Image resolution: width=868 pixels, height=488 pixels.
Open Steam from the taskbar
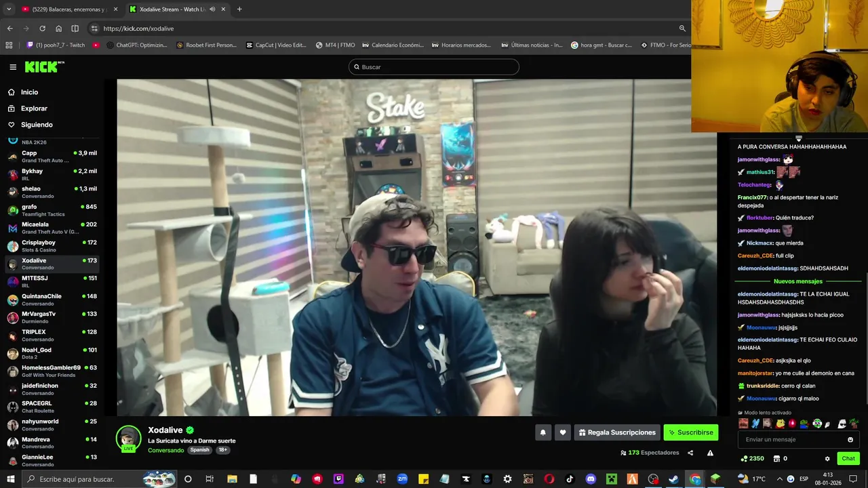[673, 479]
